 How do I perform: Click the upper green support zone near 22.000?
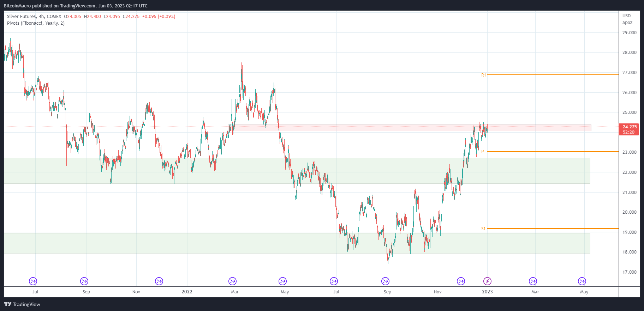tap(297, 171)
